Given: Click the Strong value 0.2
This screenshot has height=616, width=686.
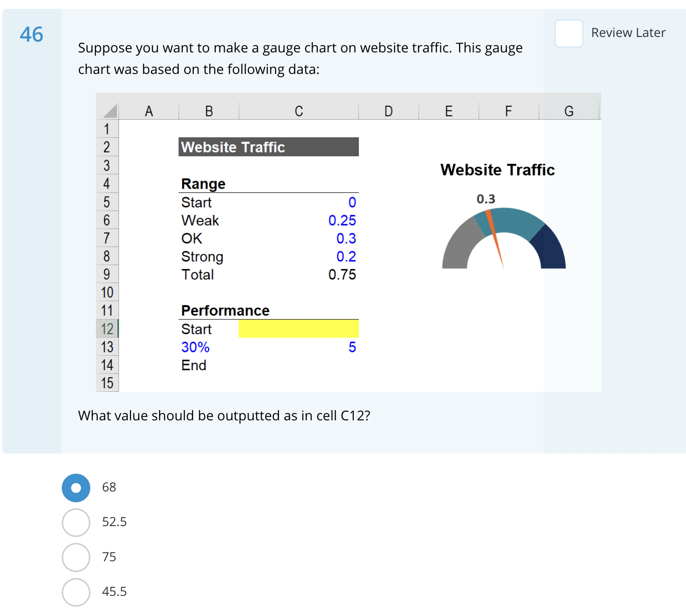Looking at the screenshot, I should click(x=346, y=257).
